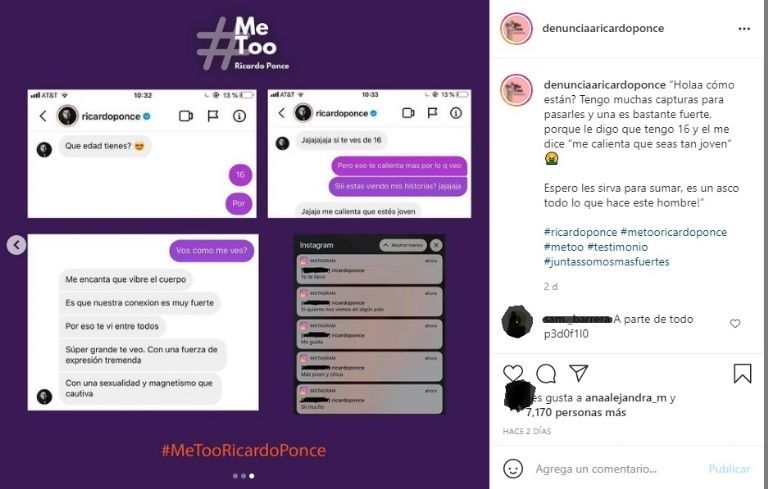Viewport: 768px width, 489px height.
Task: Open #metooricardoponce hashtag link
Action: click(673, 232)
